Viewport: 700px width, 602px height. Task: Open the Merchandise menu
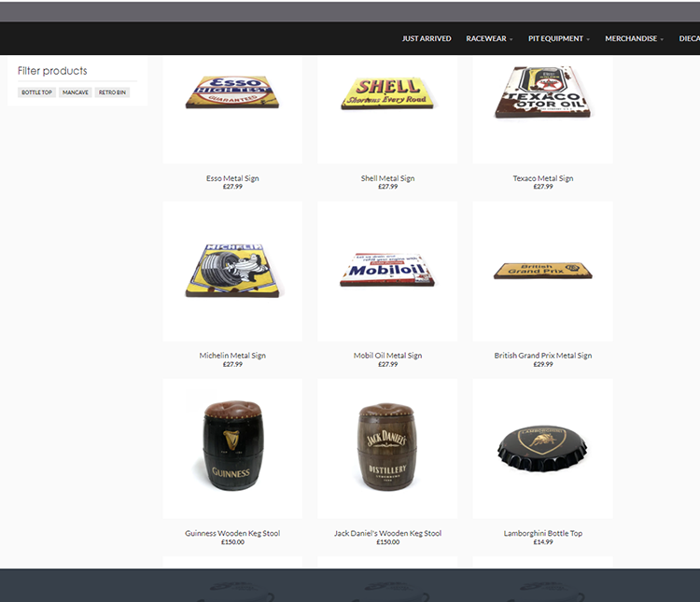(x=631, y=38)
